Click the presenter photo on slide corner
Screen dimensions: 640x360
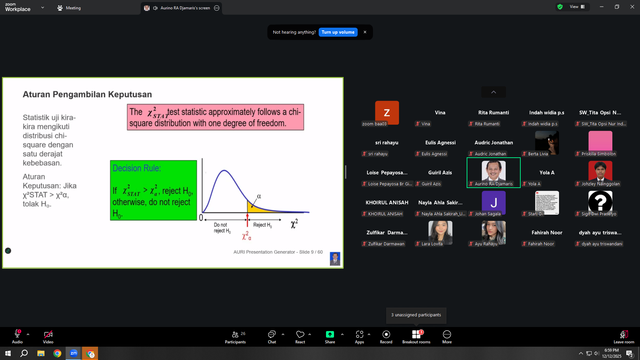pyautogui.click(x=335, y=259)
